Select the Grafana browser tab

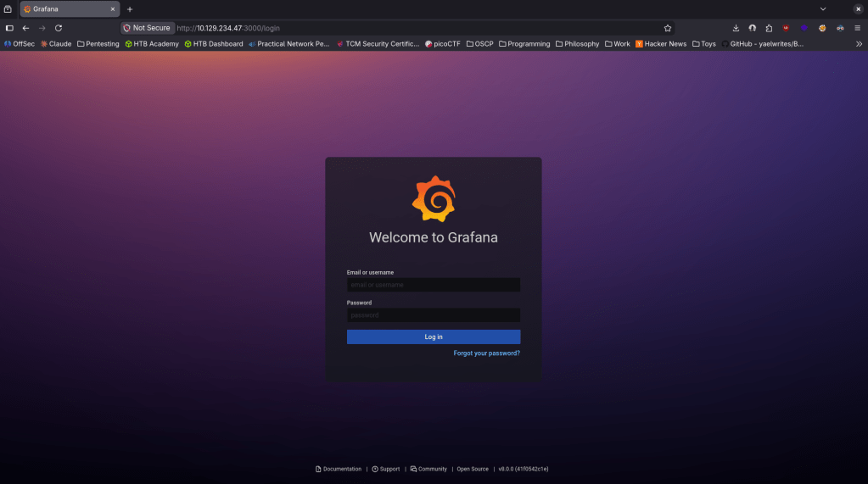tap(68, 9)
